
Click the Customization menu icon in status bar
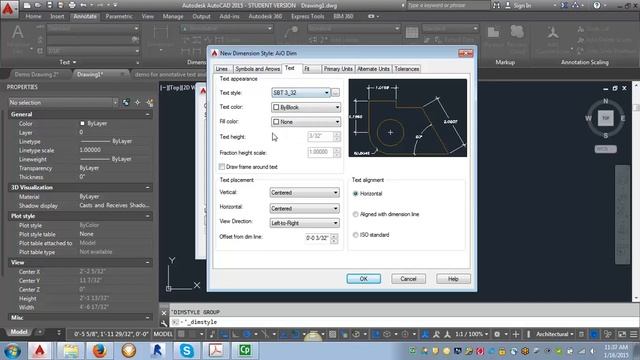pos(633,334)
